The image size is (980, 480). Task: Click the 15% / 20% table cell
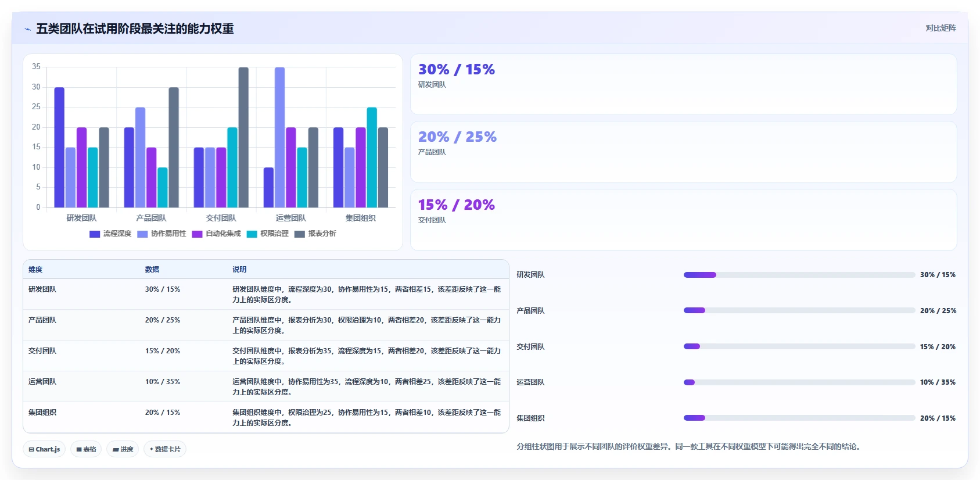click(x=163, y=351)
